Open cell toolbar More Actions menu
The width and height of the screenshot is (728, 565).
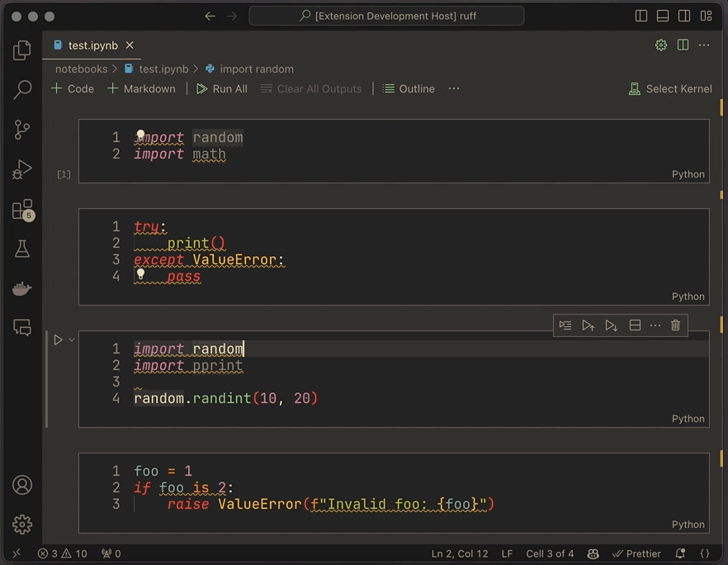655,325
